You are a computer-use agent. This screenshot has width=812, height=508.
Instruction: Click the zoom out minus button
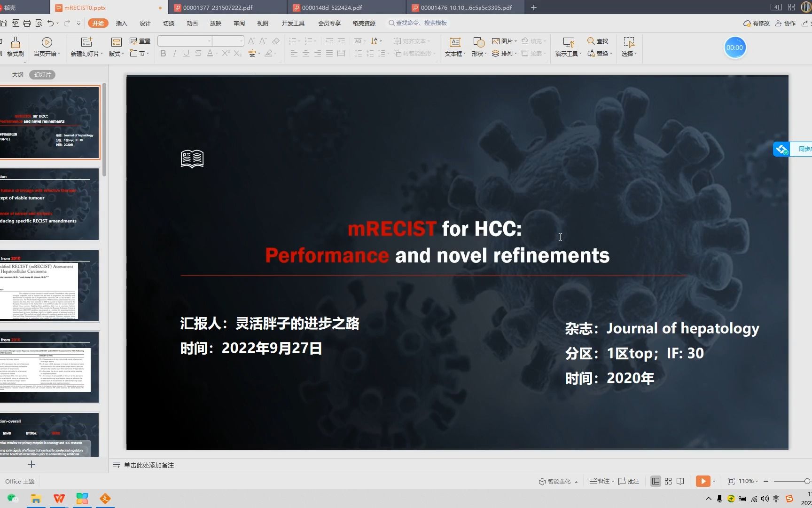pos(766,481)
